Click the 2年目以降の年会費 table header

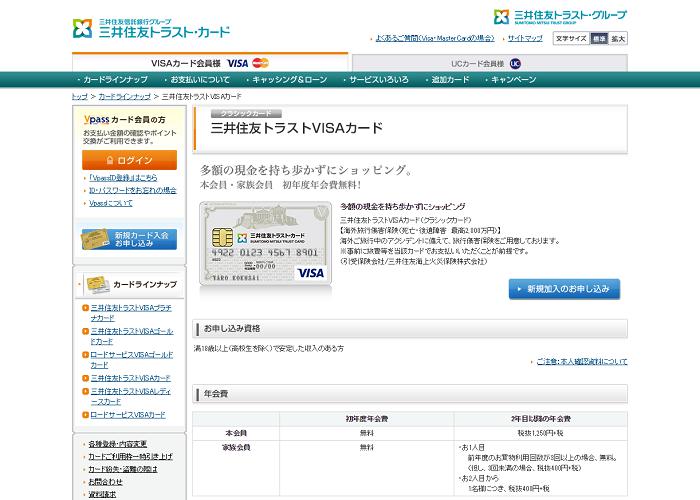[x=541, y=419]
